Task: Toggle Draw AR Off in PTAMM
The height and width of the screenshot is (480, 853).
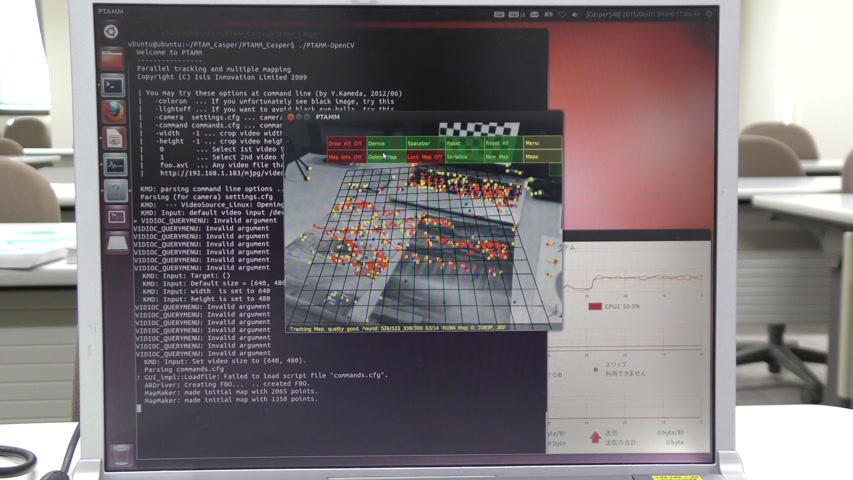Action: click(x=346, y=143)
